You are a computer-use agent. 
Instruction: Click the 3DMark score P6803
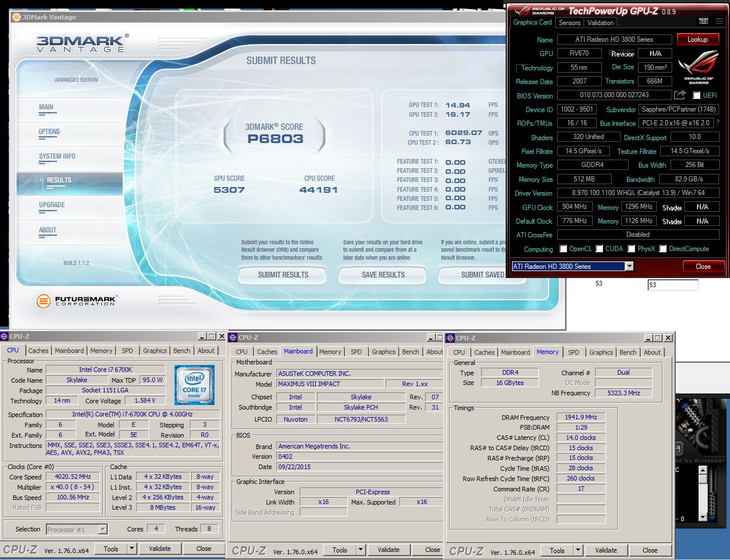tap(276, 138)
